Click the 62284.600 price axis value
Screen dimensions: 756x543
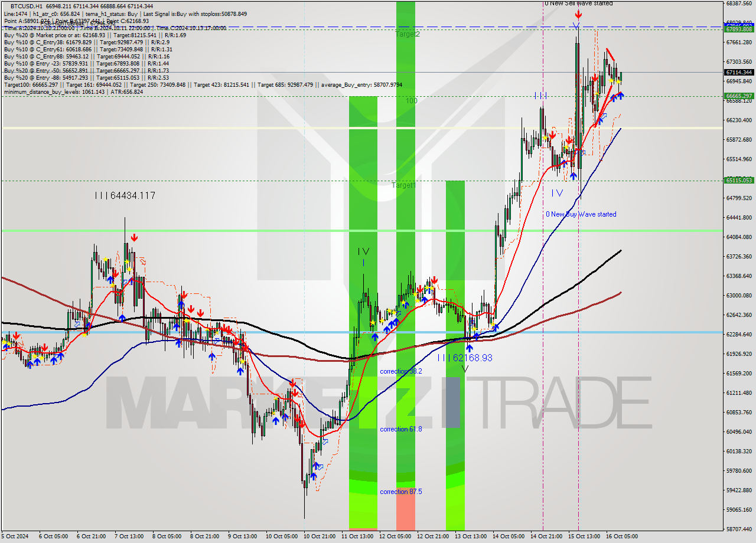pyautogui.click(x=739, y=334)
